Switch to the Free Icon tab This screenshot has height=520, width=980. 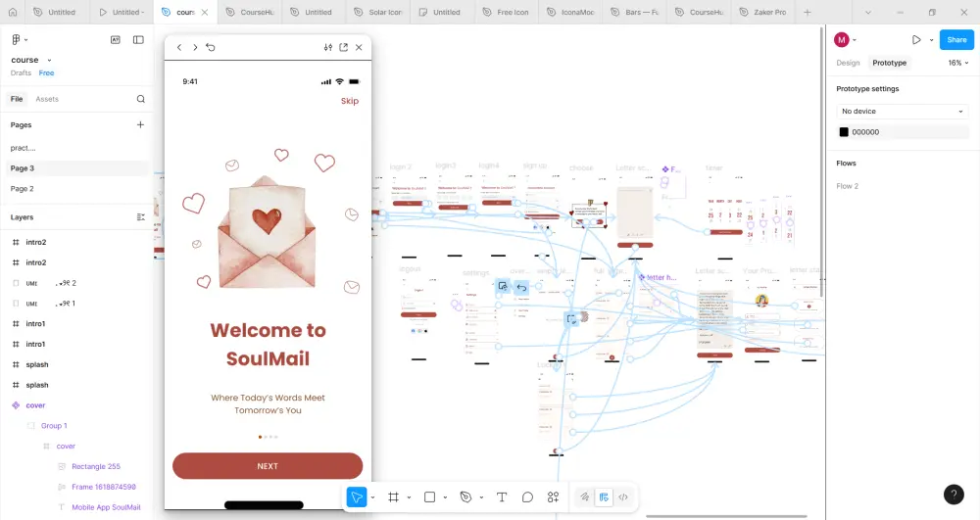[507, 12]
